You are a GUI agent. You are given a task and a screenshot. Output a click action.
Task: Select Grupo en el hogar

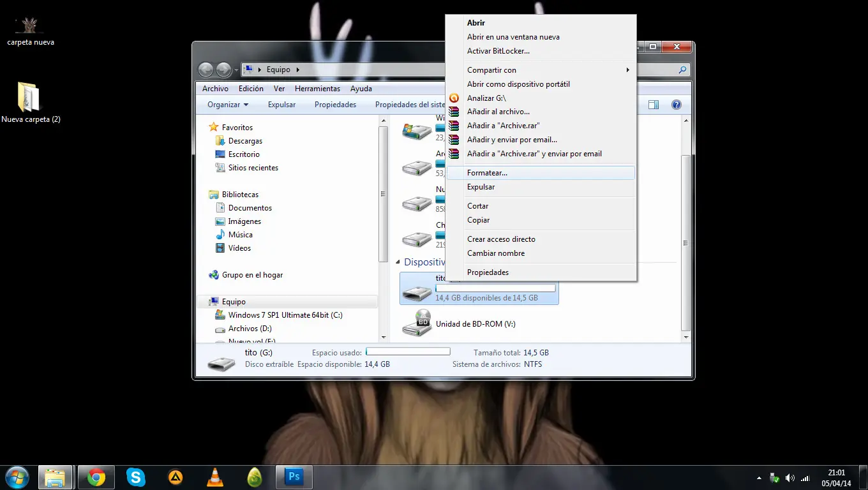(x=252, y=275)
